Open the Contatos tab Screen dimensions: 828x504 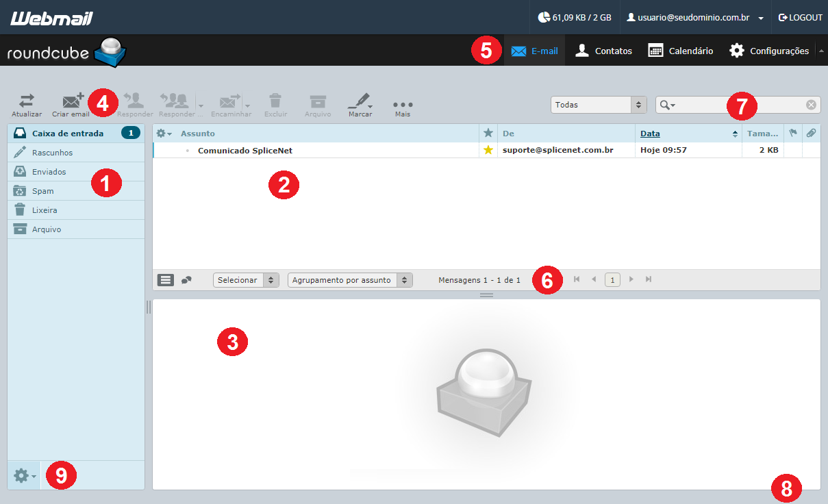(x=603, y=51)
